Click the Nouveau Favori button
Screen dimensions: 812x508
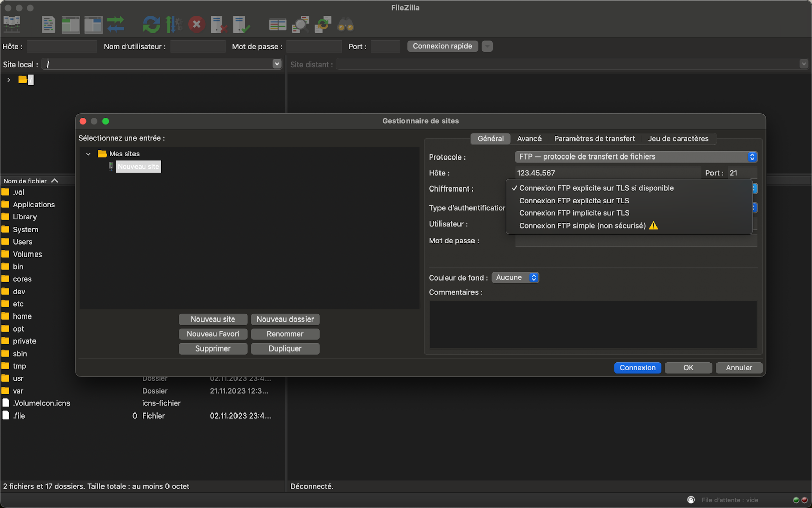pyautogui.click(x=213, y=334)
